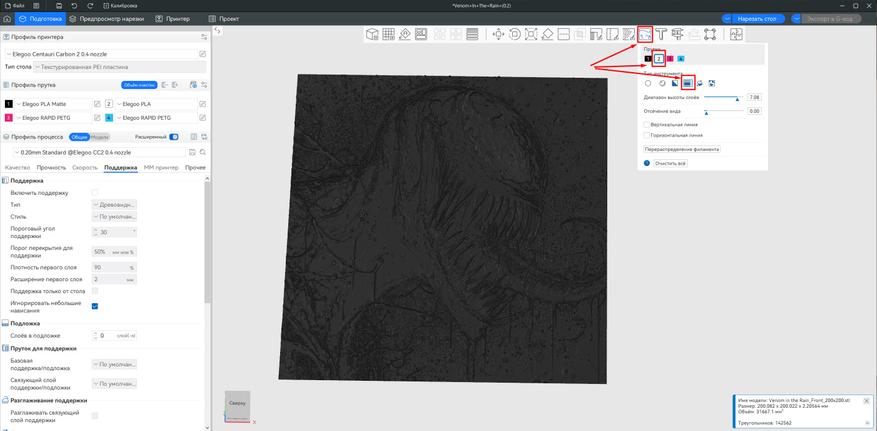
Task: Click the Undo arrow icon
Action: point(75,5)
